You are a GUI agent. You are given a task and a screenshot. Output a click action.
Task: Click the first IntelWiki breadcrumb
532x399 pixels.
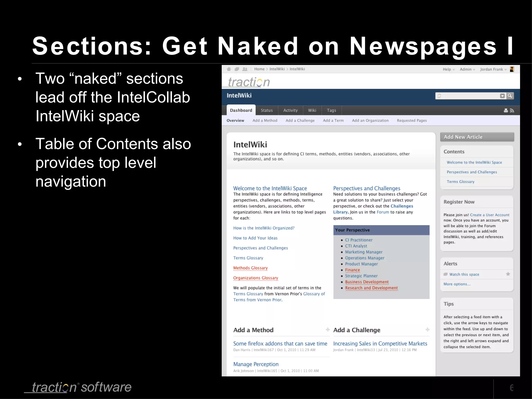(x=277, y=69)
